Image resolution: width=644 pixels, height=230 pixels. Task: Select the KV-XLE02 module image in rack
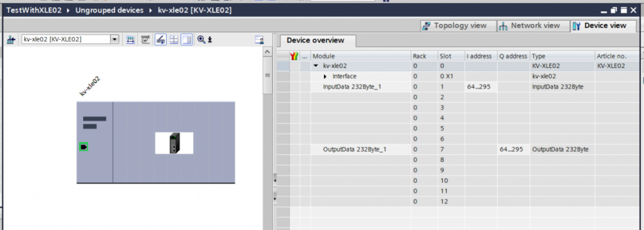tap(174, 143)
